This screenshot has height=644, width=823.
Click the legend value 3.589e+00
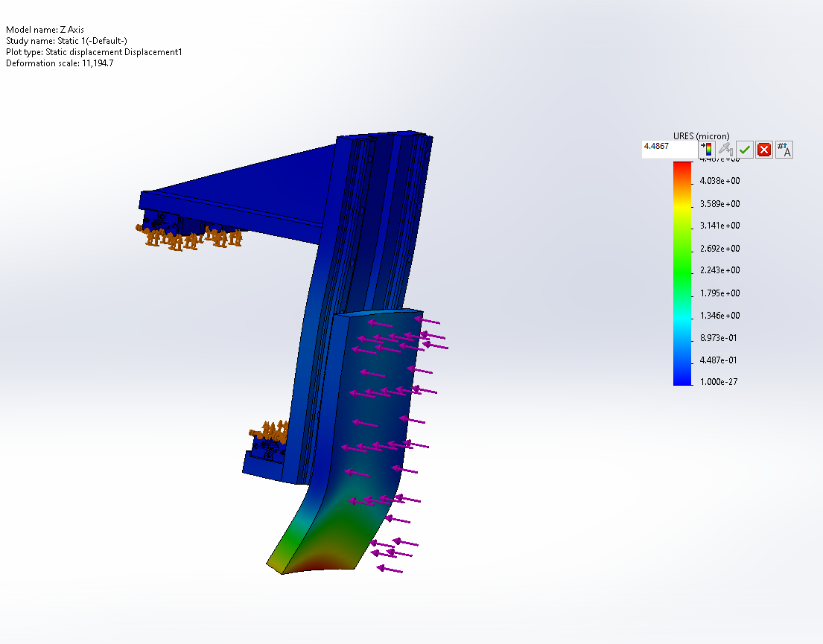719,204
